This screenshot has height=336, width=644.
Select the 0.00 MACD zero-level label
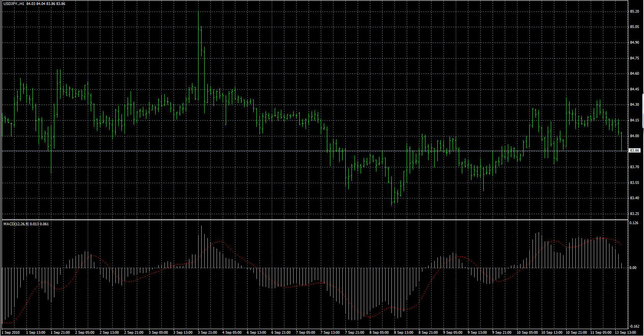tap(633, 268)
